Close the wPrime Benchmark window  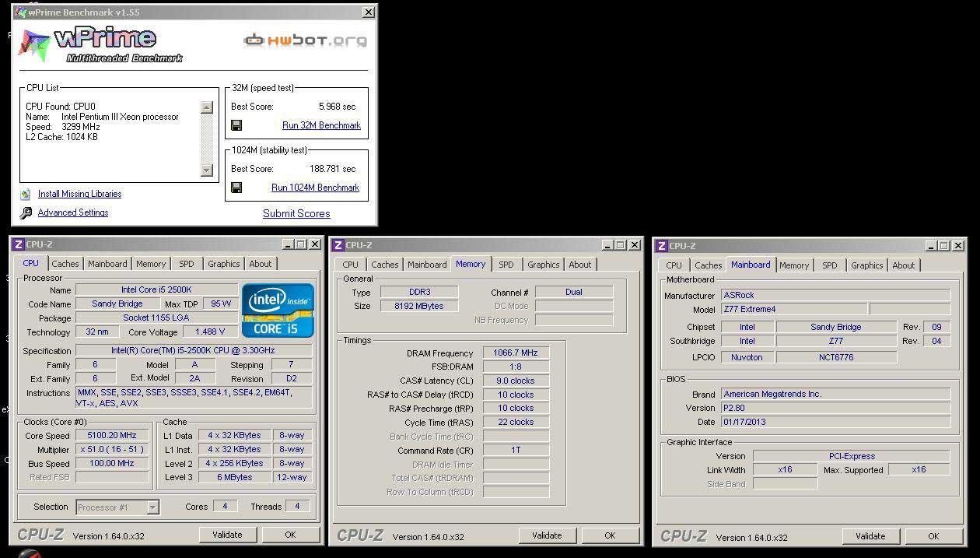[369, 12]
